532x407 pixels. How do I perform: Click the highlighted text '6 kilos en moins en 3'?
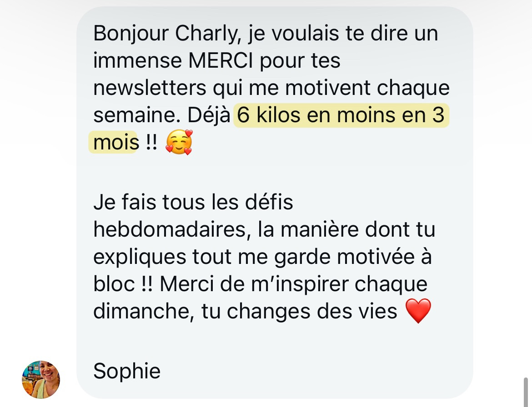tap(341, 115)
